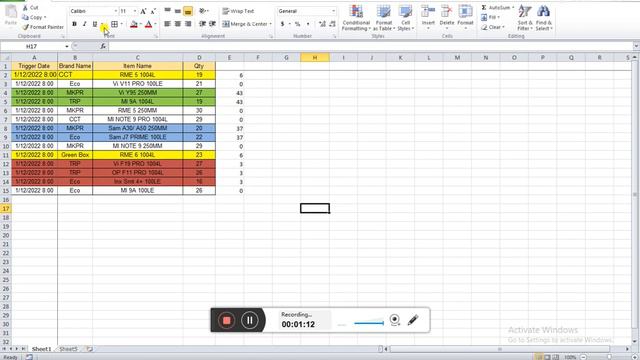Screen dimensions: 640x360
Task: Adjust the recorder volume slider
Action: coord(369,323)
